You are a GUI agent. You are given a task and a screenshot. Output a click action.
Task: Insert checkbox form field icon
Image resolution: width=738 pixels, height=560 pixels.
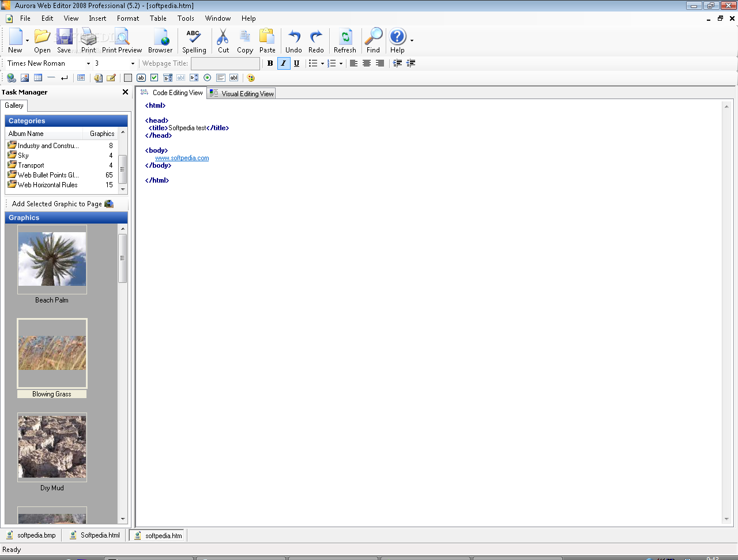click(x=155, y=78)
